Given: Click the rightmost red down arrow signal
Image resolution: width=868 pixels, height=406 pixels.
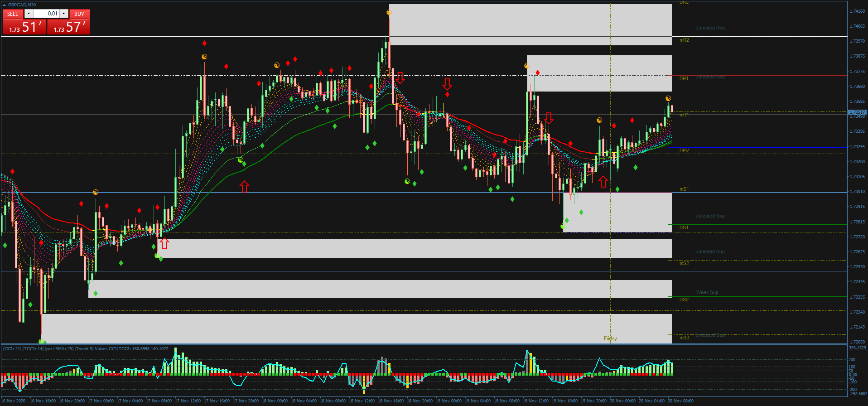Looking at the screenshot, I should tap(549, 118).
